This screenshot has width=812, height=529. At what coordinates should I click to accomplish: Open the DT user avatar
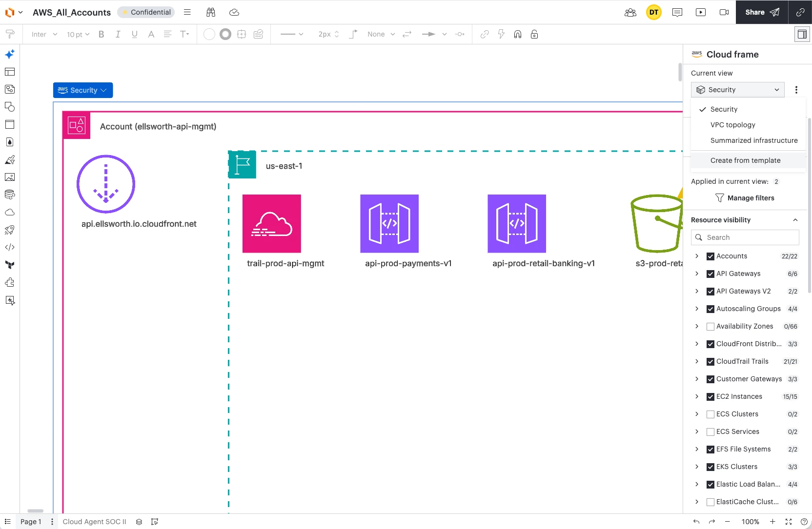click(654, 12)
